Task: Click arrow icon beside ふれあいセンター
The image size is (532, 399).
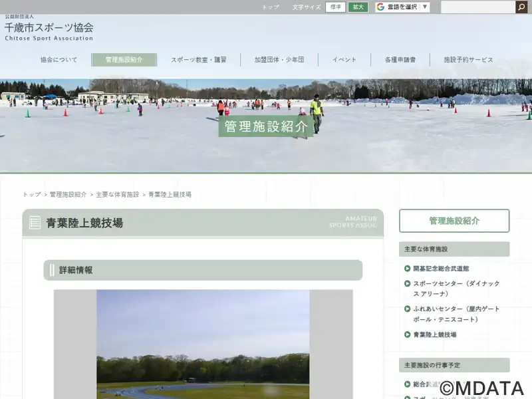Action: 407,309
